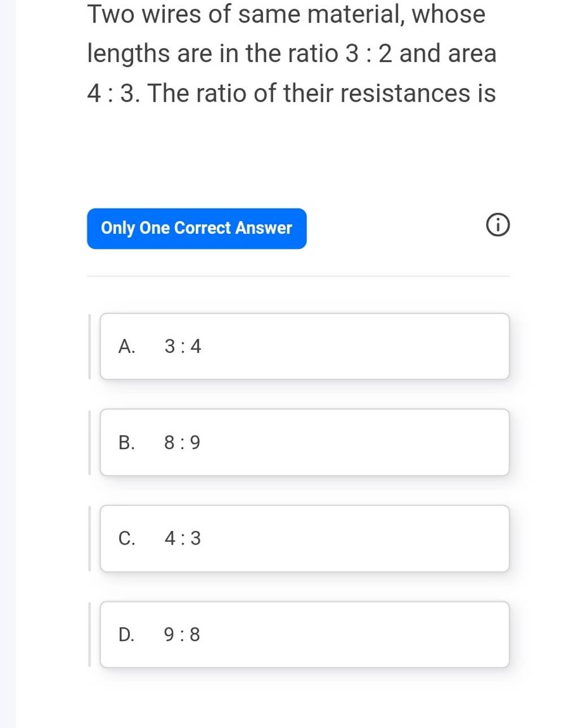
Task: Click the vertical bar left of option B
Action: (x=90, y=443)
